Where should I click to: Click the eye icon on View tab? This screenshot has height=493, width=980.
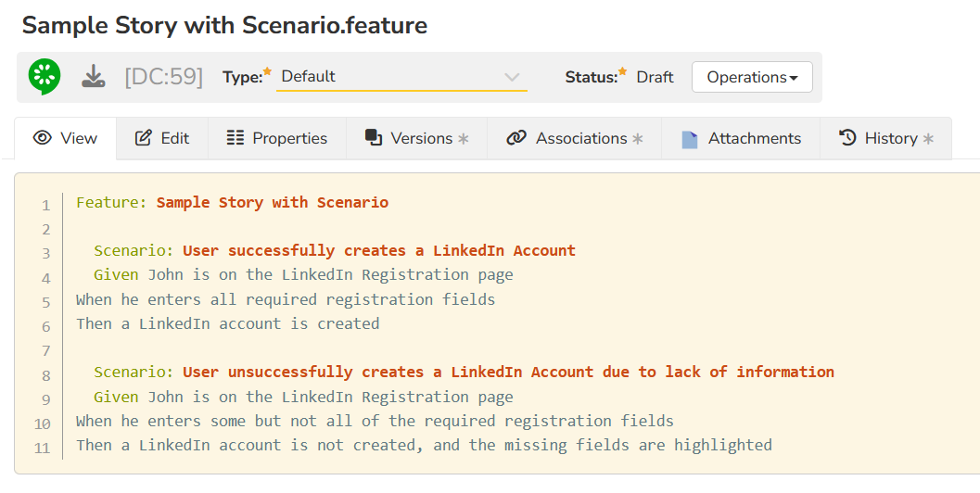tap(42, 138)
